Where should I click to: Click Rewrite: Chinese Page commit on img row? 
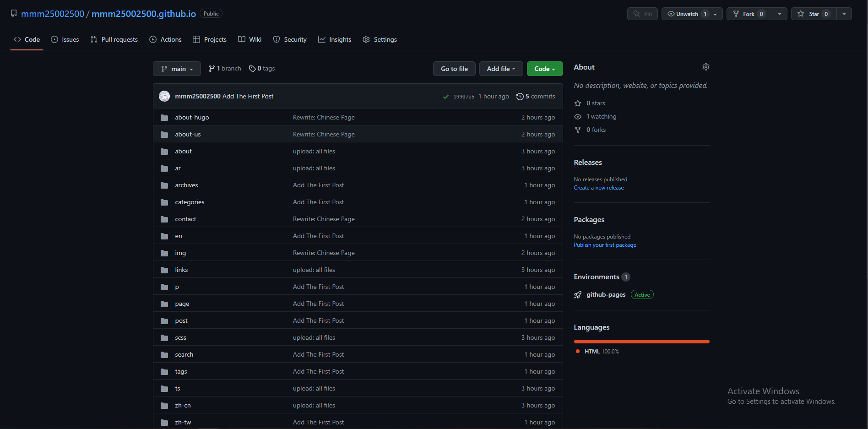(324, 253)
